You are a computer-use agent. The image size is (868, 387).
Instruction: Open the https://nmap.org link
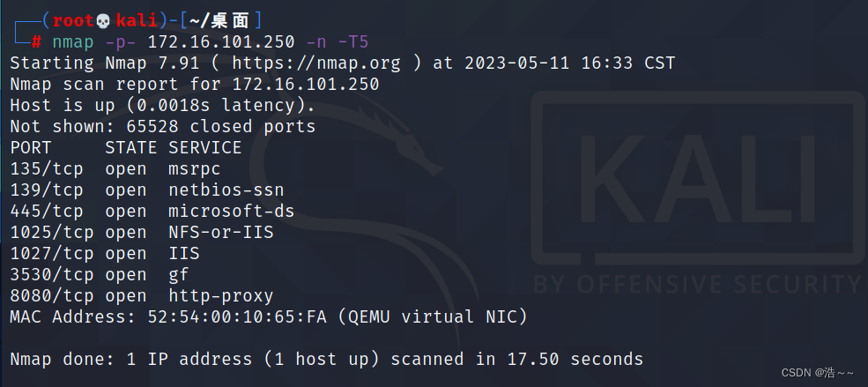point(316,63)
